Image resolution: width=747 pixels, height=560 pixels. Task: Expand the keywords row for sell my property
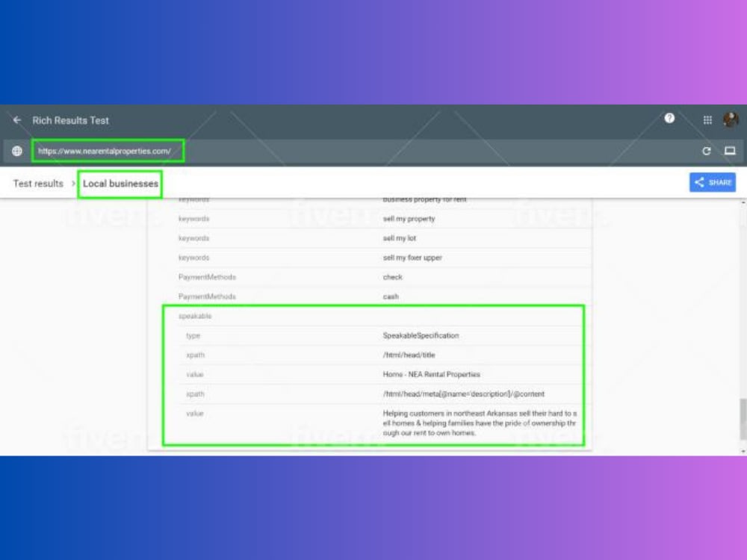(193, 219)
